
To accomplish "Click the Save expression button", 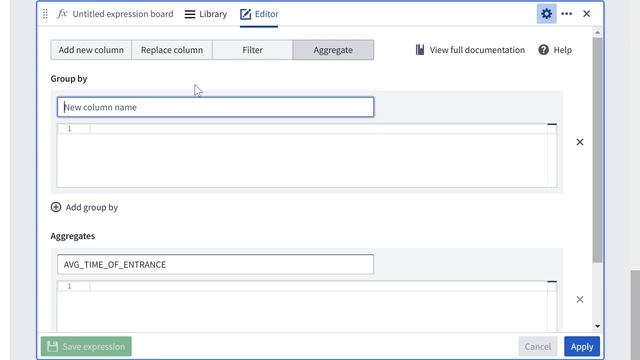I will click(86, 347).
